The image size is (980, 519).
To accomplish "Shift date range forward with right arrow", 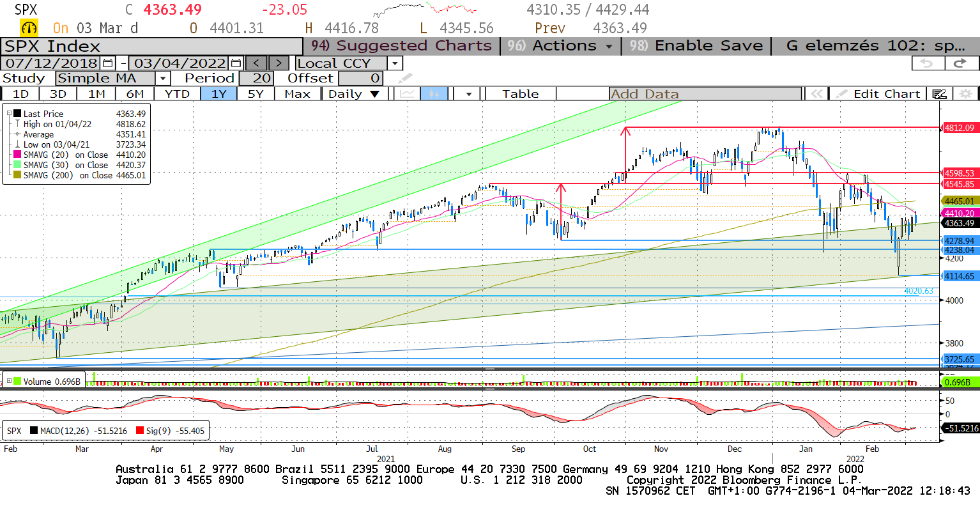I will coord(279,63).
